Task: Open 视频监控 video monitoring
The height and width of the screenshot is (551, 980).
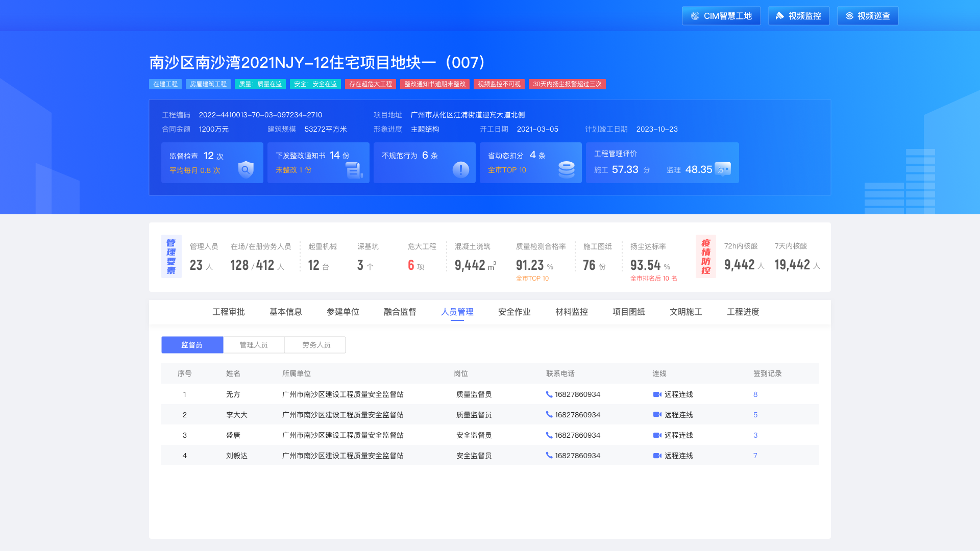Action: tap(799, 16)
